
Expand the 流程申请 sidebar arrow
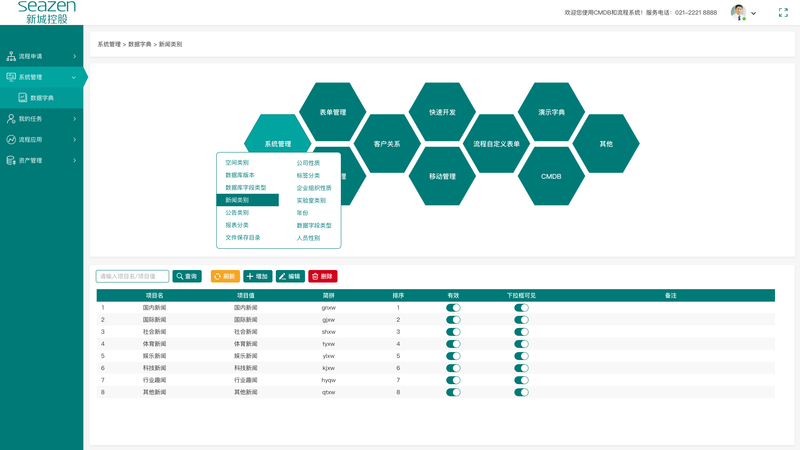tap(74, 56)
